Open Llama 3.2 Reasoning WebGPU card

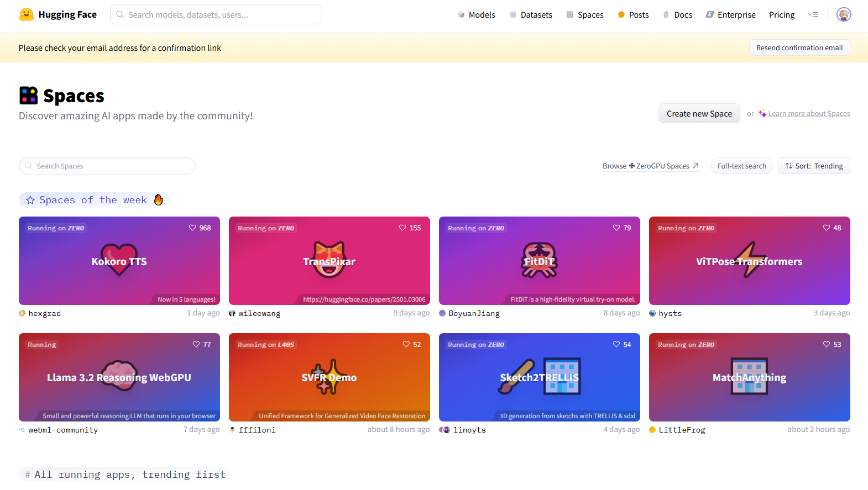119,377
